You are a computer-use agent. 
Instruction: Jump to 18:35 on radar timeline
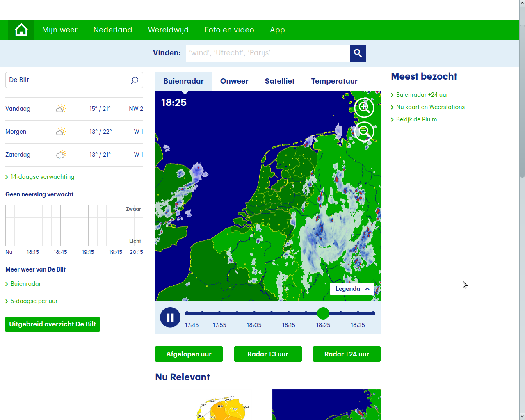pos(358,313)
